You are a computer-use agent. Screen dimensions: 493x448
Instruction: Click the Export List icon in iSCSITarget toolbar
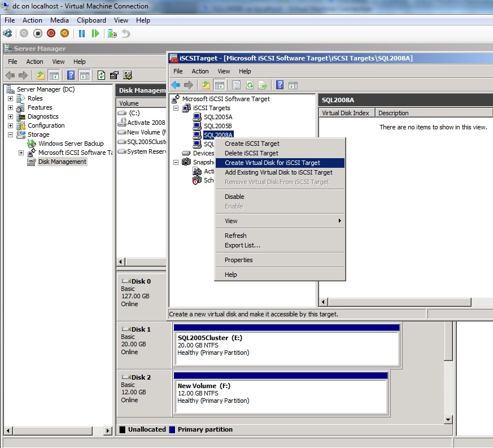[x=263, y=85]
